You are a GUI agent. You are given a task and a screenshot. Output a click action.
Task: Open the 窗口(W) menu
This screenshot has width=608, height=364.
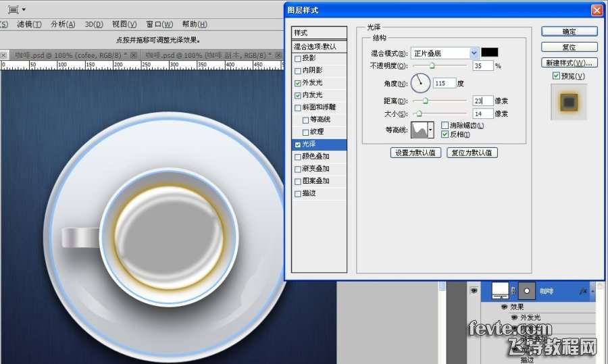point(159,24)
